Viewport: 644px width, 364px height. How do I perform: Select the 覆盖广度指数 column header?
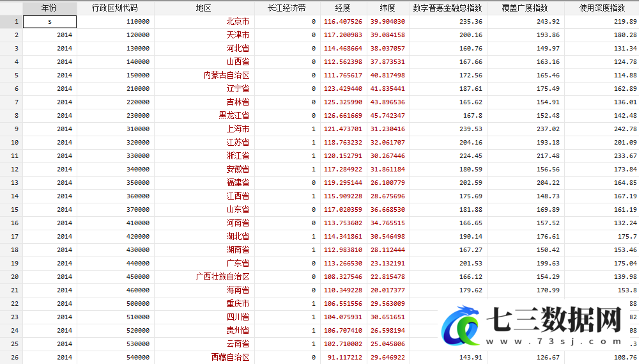525,8
